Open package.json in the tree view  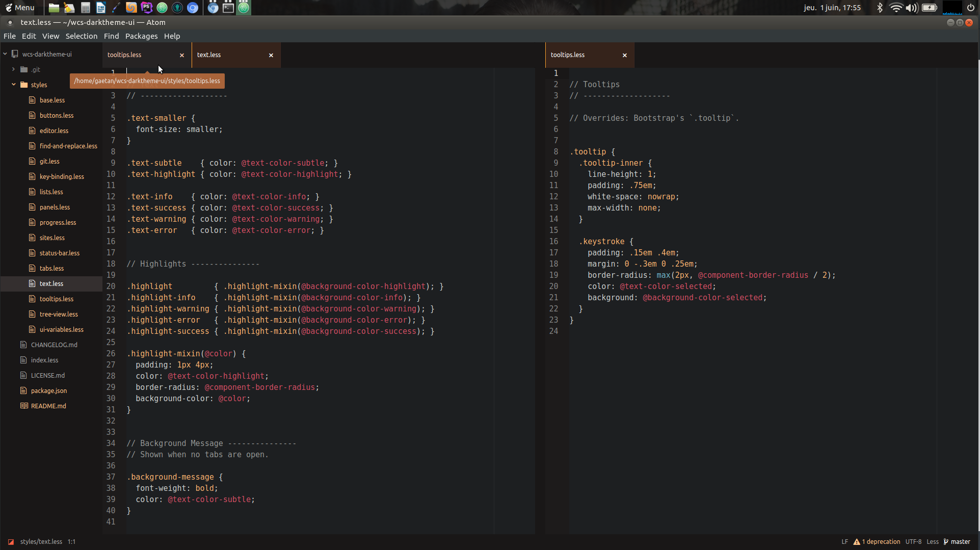(x=49, y=391)
